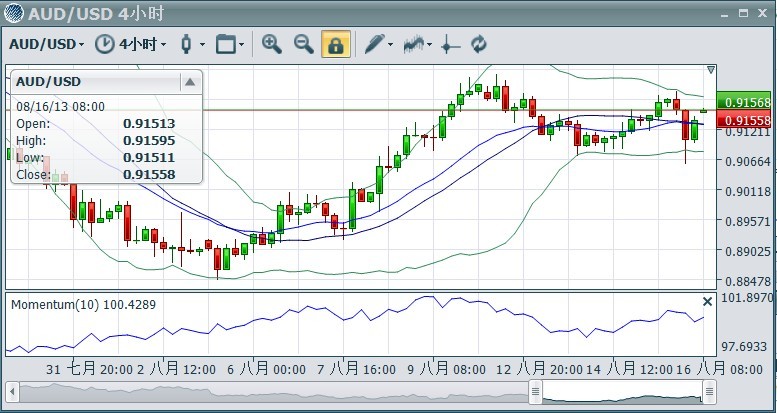Click the 08/16/13 08:00 date text
The image size is (777, 413).
click(60, 107)
